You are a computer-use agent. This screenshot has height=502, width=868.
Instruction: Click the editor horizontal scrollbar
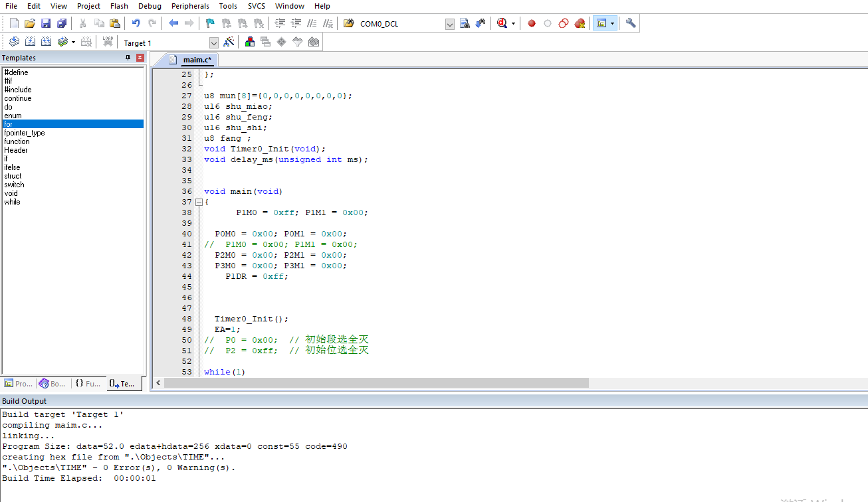pyautogui.click(x=376, y=383)
